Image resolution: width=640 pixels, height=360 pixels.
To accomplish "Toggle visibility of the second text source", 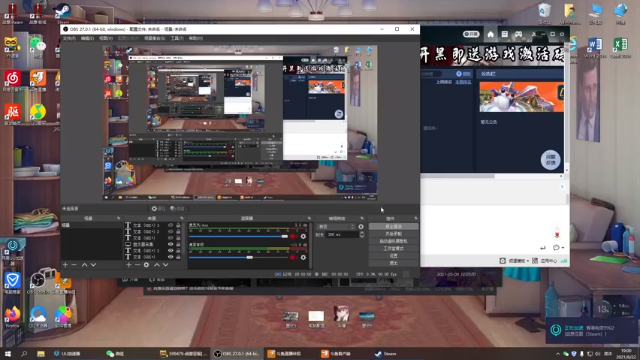I will click(171, 231).
